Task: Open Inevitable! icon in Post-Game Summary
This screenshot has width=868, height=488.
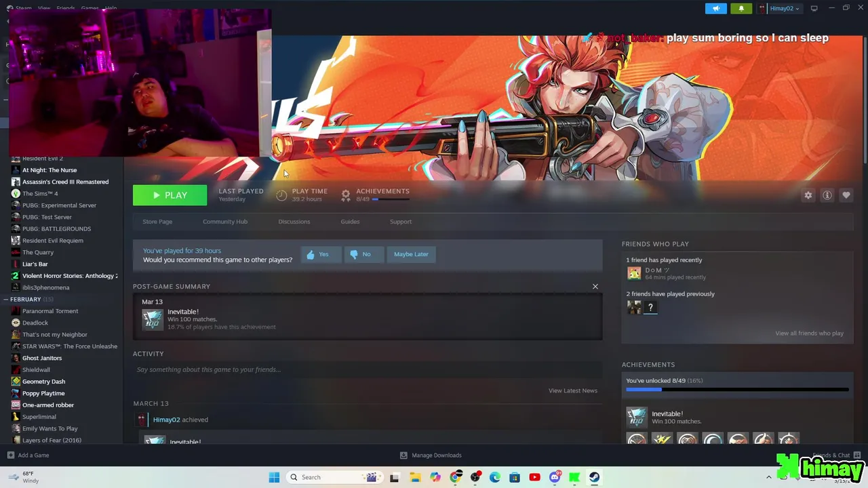Action: [153, 319]
